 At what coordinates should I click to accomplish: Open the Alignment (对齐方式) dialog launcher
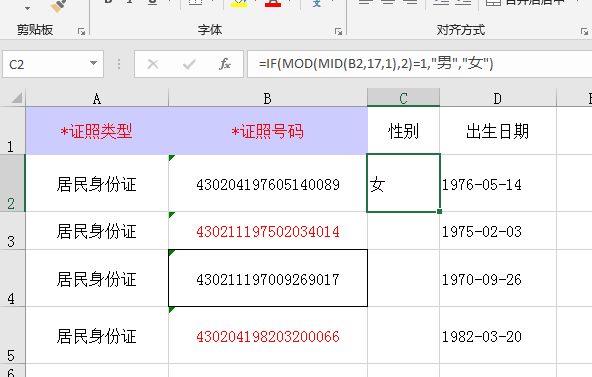click(x=584, y=32)
